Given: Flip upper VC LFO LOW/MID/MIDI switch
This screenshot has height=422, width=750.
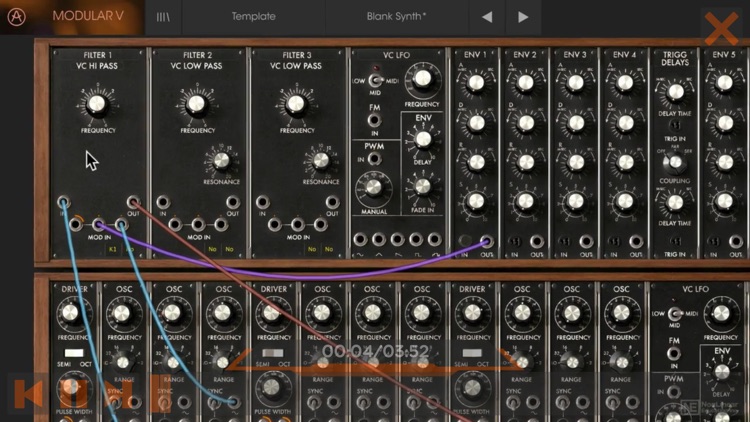Looking at the screenshot, I should [375, 80].
